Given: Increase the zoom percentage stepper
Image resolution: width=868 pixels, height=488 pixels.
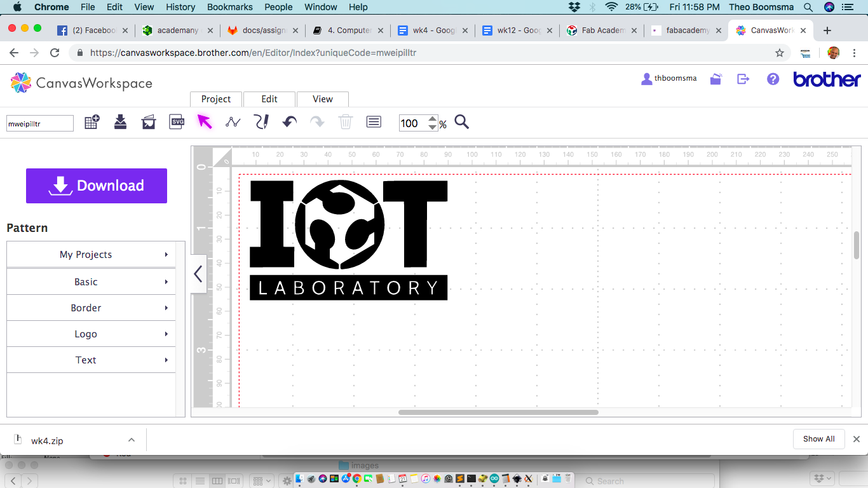Looking at the screenshot, I should (433, 118).
